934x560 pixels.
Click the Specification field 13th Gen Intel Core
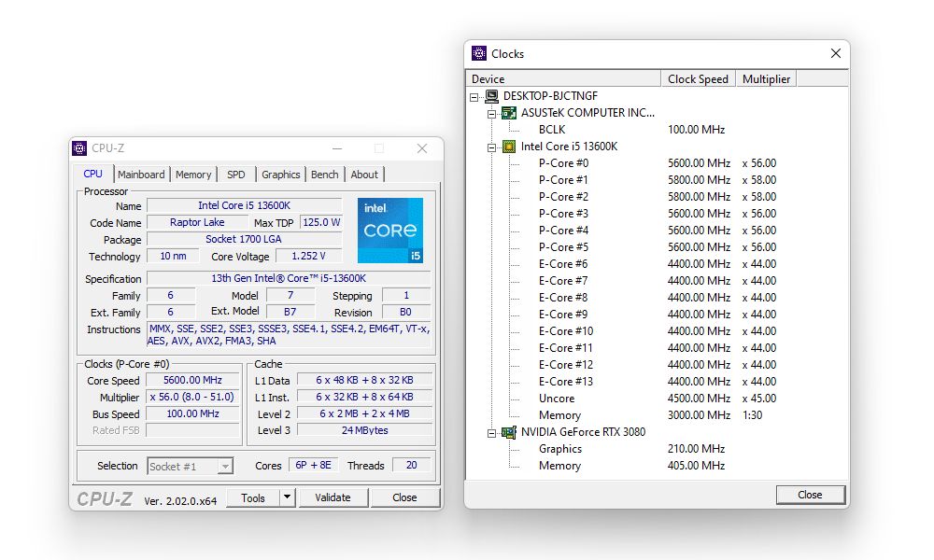pos(289,278)
